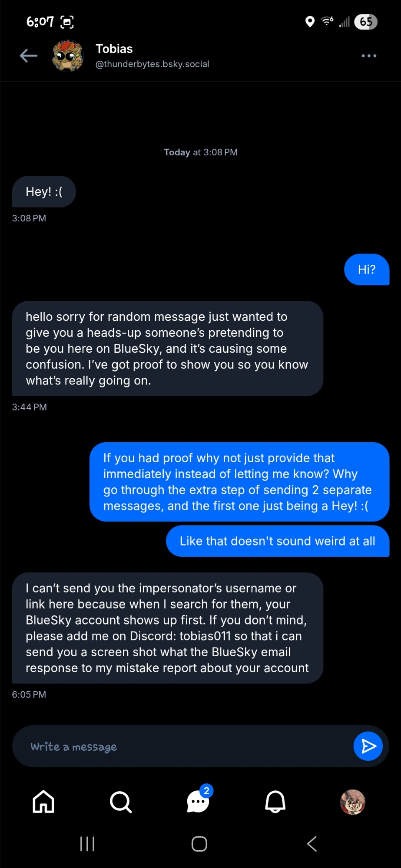Tap the "Hey! :(" message bubble

(44, 192)
